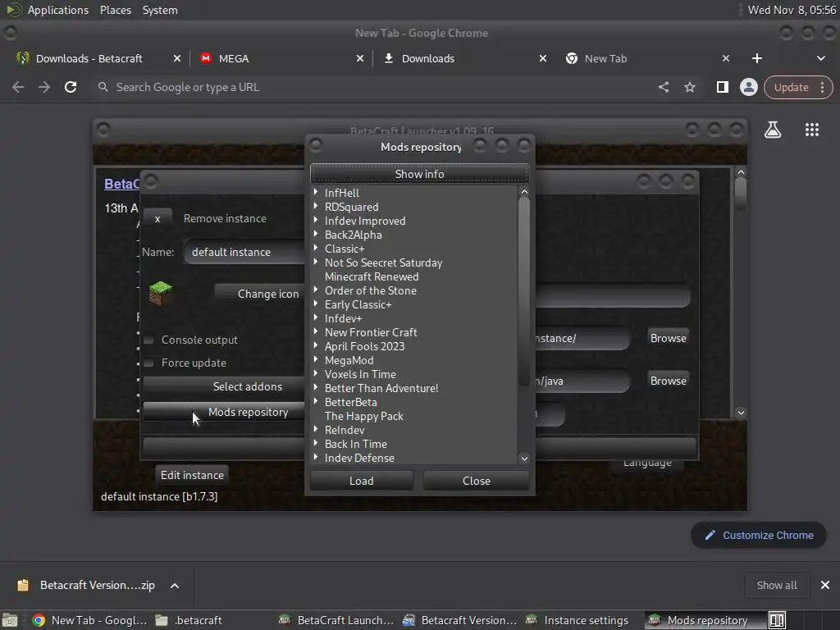Go back using Chrome's back arrow
Image resolution: width=840 pixels, height=630 pixels.
[18, 87]
